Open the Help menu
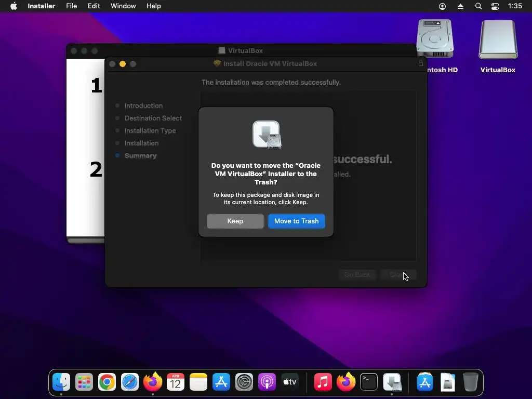The width and height of the screenshot is (532, 399). coord(154,6)
